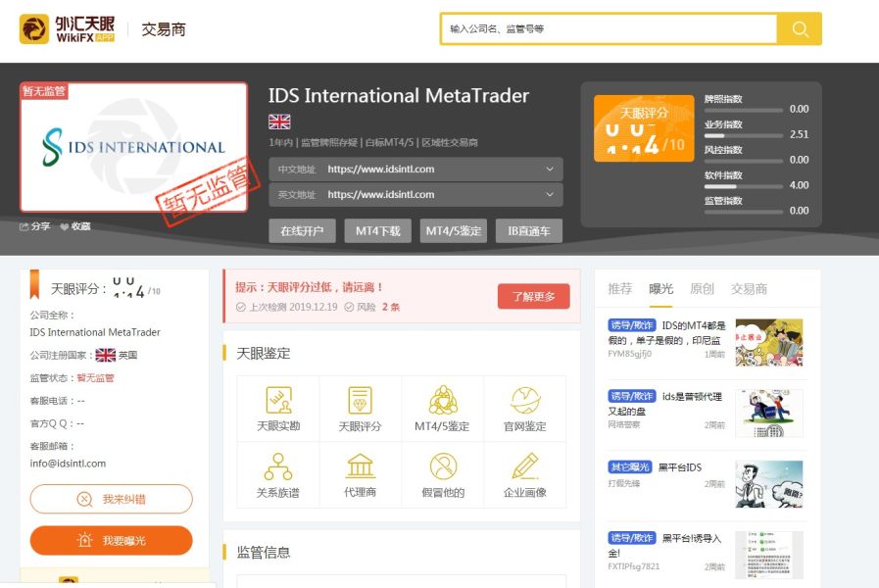This screenshot has height=588, width=879.
Task: Click the 了解更多 red button
Action: (x=534, y=296)
